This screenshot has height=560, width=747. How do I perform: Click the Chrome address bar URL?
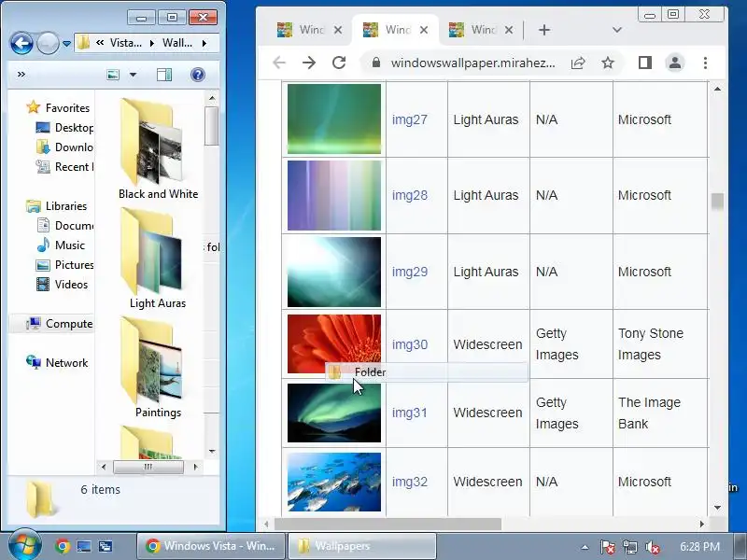pos(472,63)
